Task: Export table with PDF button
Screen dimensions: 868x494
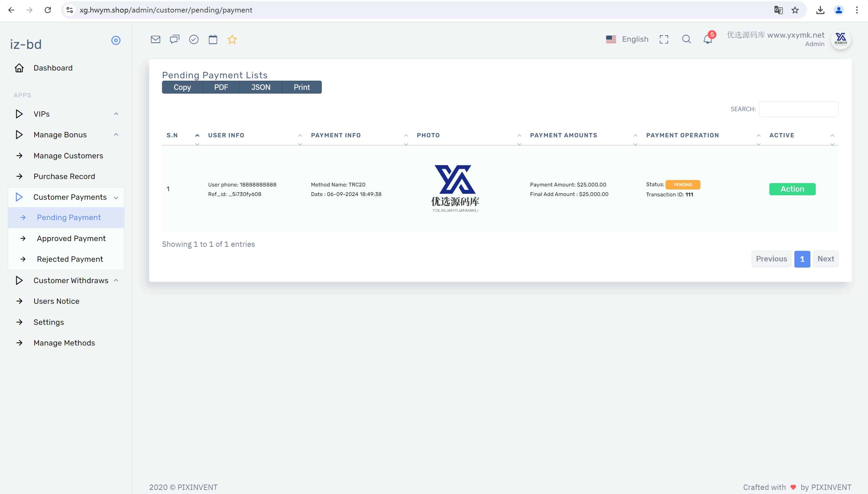Action: click(x=221, y=87)
